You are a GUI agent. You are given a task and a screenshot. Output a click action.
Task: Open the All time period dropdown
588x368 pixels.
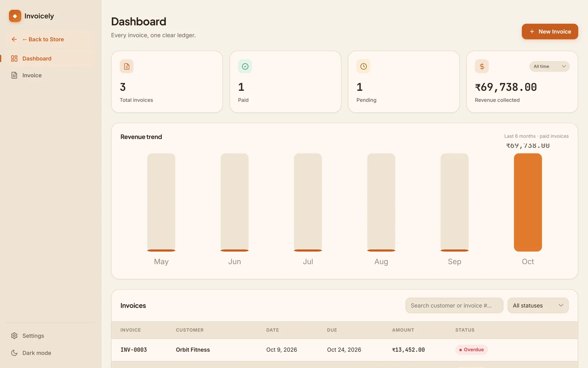[549, 67]
